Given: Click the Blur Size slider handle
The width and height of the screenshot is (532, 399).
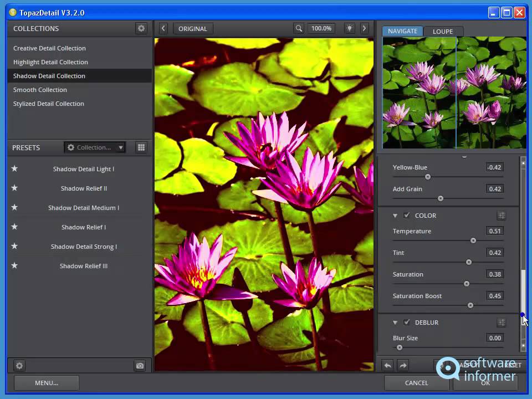Looking at the screenshot, I should point(400,347).
